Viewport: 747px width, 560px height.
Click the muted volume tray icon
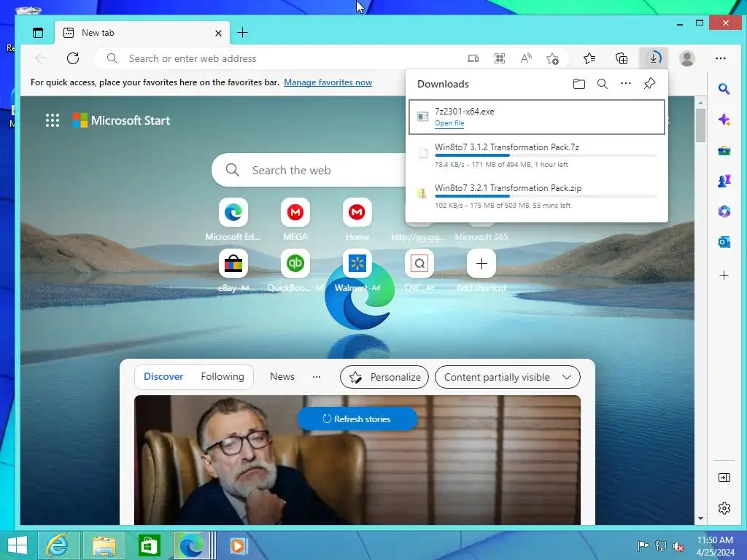[x=678, y=546]
